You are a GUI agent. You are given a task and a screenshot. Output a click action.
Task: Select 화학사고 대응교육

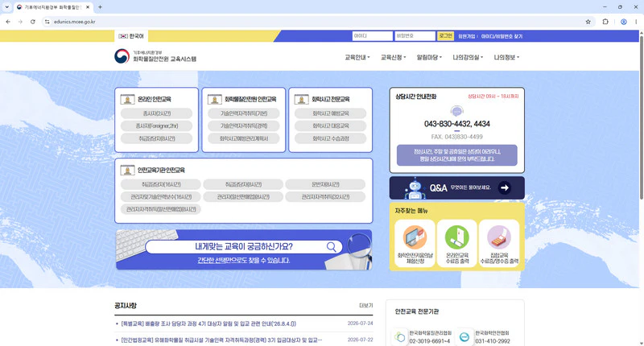(x=331, y=126)
